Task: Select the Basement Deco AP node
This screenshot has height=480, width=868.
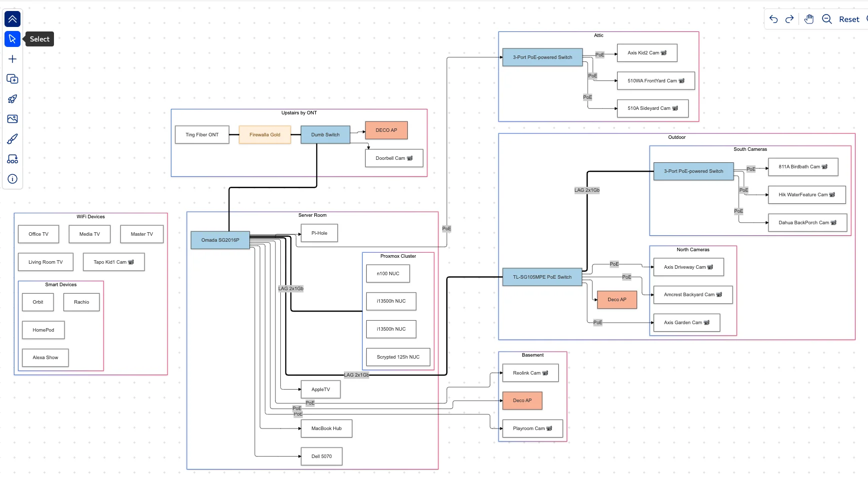Action: pyautogui.click(x=522, y=401)
